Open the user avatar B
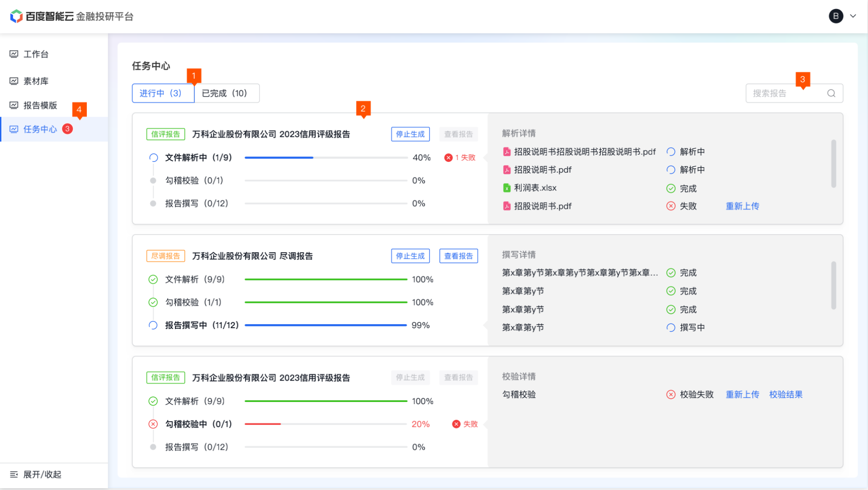The image size is (868, 490). tap(835, 16)
